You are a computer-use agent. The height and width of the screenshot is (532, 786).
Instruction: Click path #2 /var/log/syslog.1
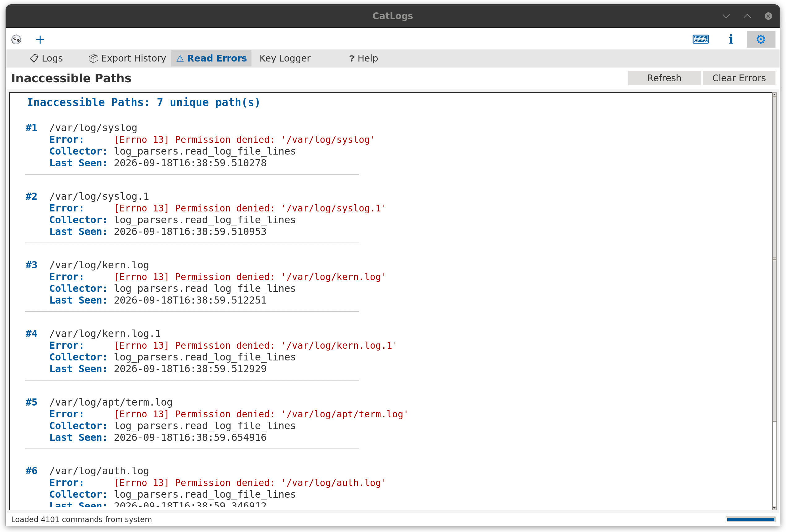tap(99, 196)
